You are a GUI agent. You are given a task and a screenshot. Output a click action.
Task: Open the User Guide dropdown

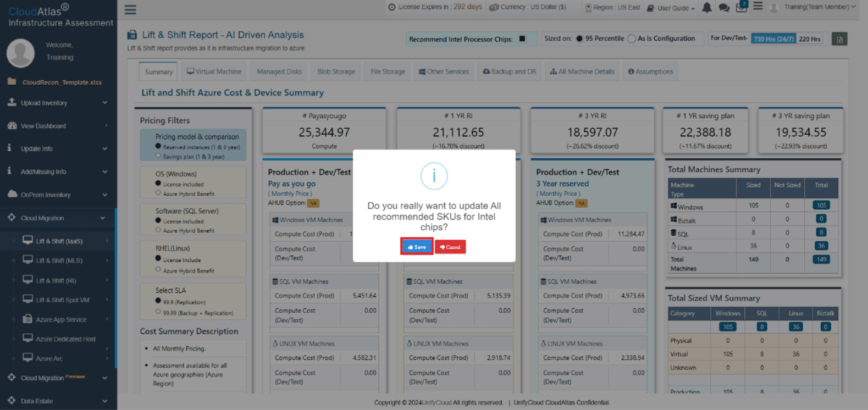tap(671, 8)
